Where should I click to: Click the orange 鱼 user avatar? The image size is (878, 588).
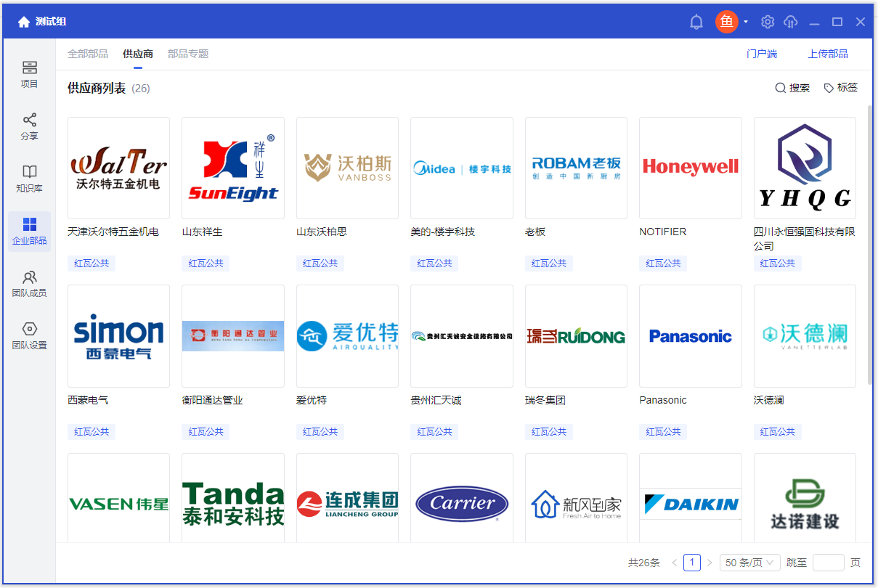(727, 22)
